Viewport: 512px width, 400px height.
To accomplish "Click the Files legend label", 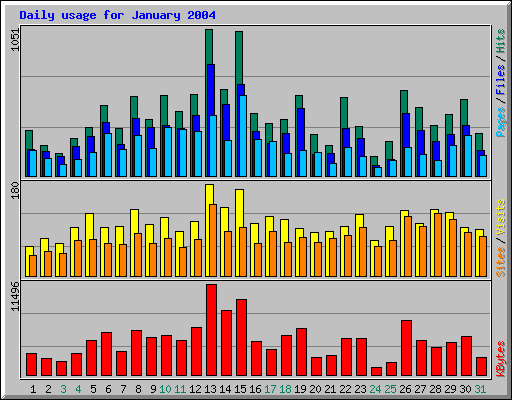I will 500,80.
